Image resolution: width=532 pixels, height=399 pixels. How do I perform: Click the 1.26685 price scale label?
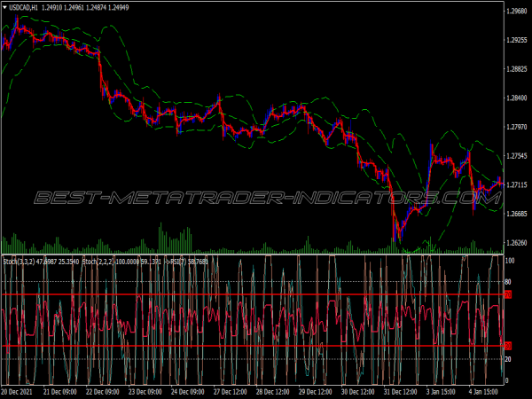(x=516, y=214)
